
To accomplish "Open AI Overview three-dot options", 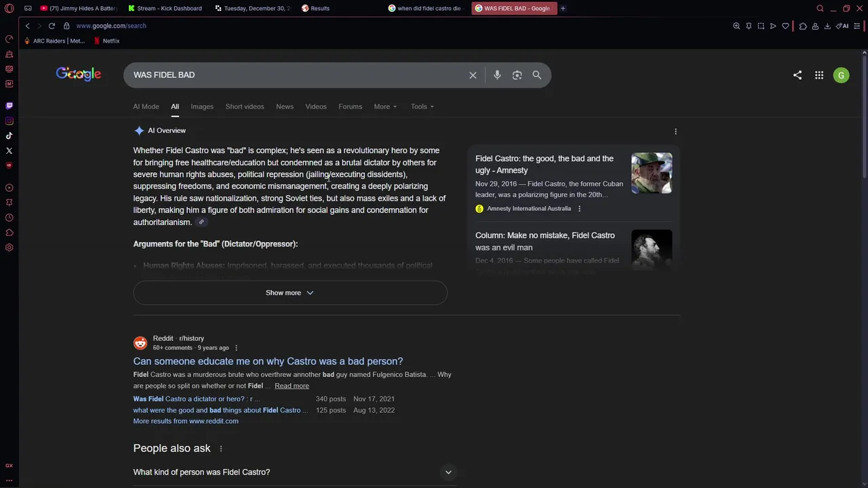I will 675,131.
